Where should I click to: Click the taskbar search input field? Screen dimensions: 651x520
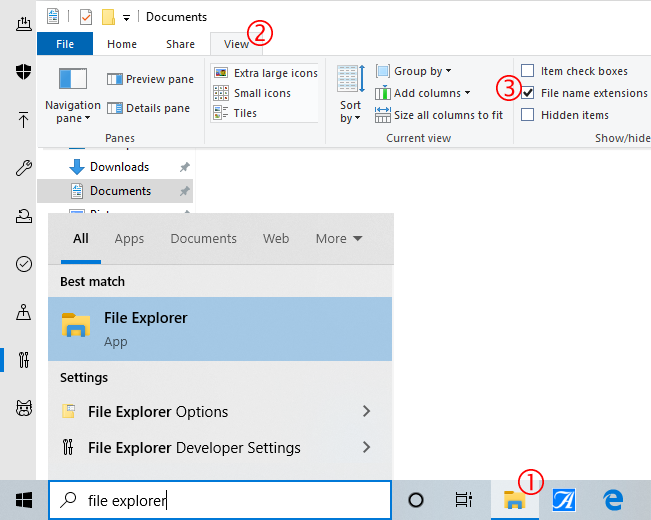coord(220,500)
